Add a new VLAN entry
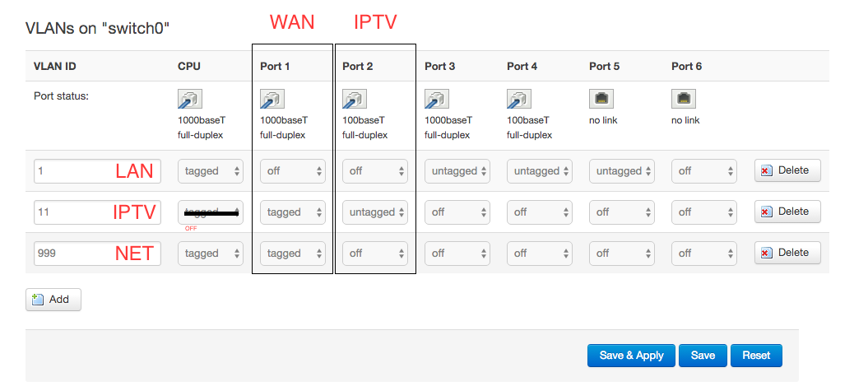Screen dimensions: 868x391 pyautogui.click(x=53, y=300)
